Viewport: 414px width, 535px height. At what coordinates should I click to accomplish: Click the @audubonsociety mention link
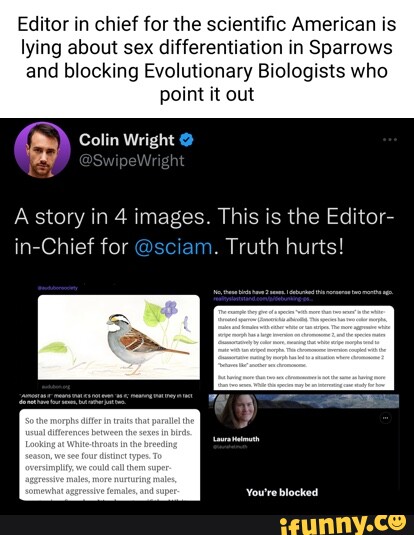58,288
